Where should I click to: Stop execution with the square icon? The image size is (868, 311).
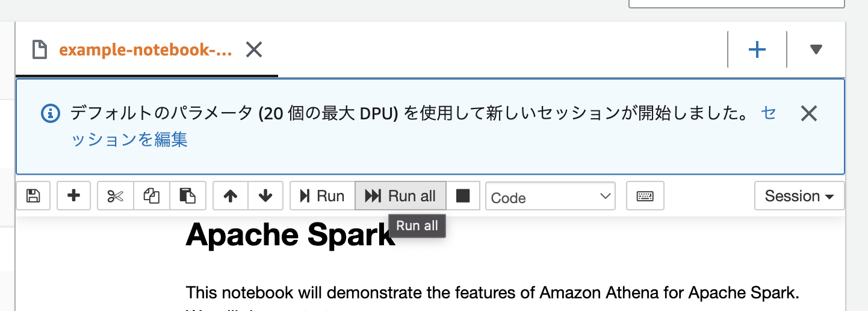[x=463, y=196]
